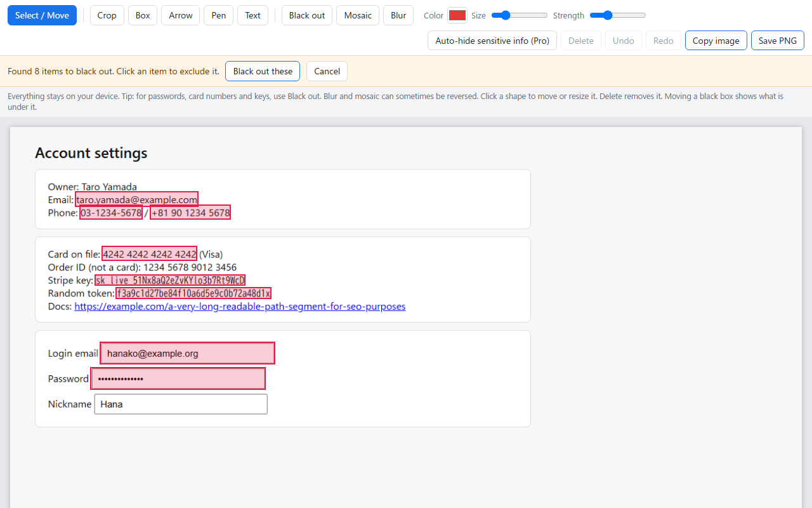Screen dimensions: 812x508
Task: Choose the Crop tool
Action: tap(107, 15)
